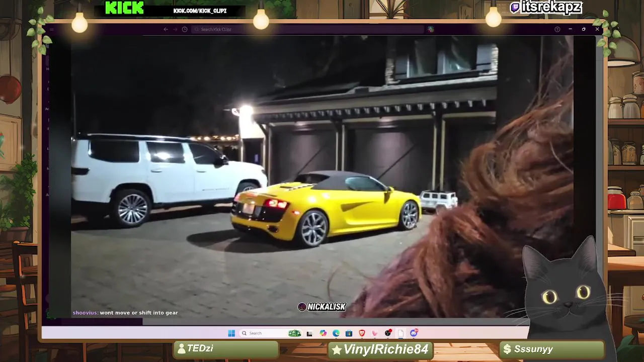The image size is (644, 362).
Task: Go forward with the right arrow
Action: (x=175, y=29)
